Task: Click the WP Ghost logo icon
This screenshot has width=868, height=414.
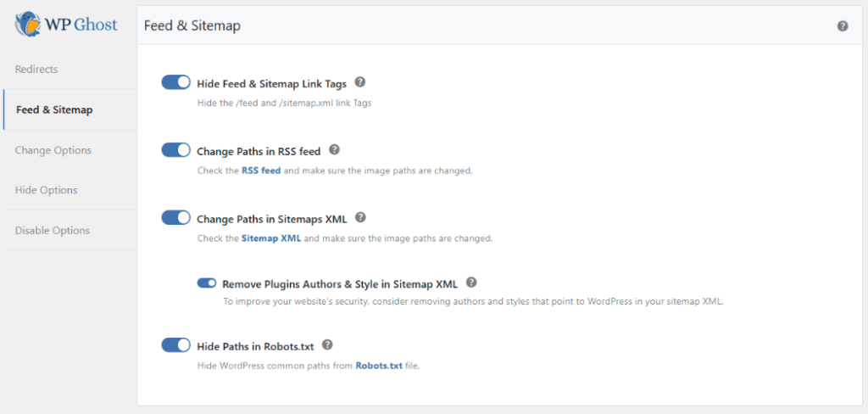Action: (28, 25)
